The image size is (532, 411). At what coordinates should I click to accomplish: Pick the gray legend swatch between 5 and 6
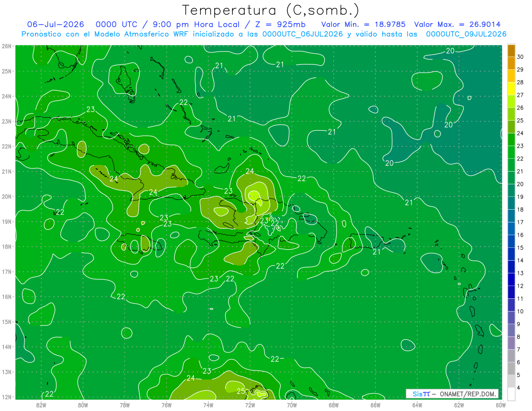(x=511, y=368)
